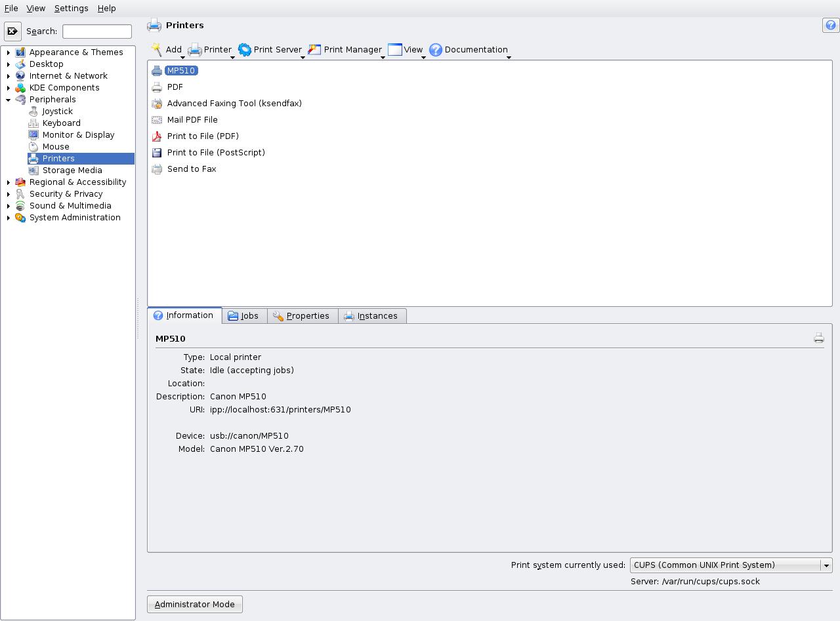The image size is (840, 621).
Task: Select Monitor & Display in the sidebar
Action: 78,134
